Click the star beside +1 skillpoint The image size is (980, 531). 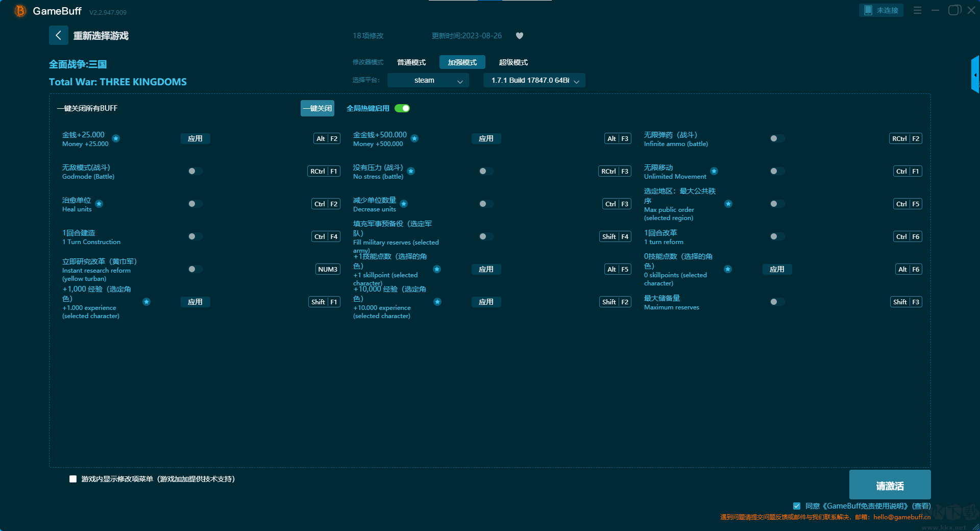click(x=437, y=269)
